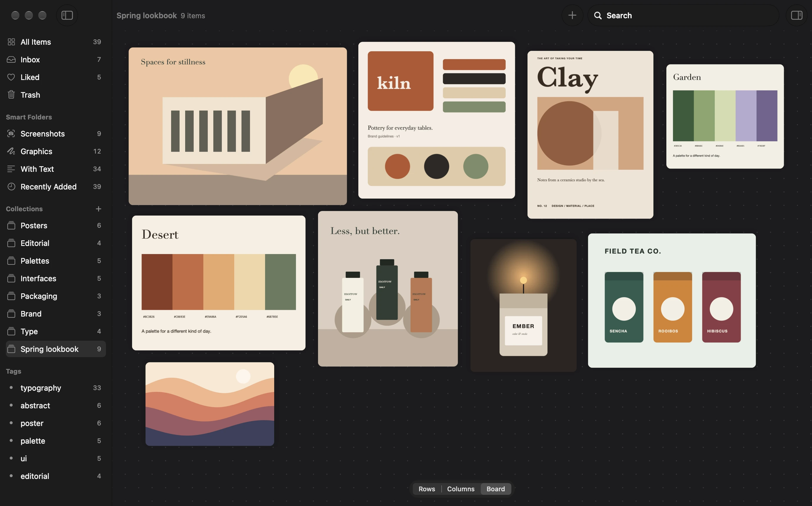The image size is (812, 506).
Task: Add a new collection with plus
Action: coord(98,209)
